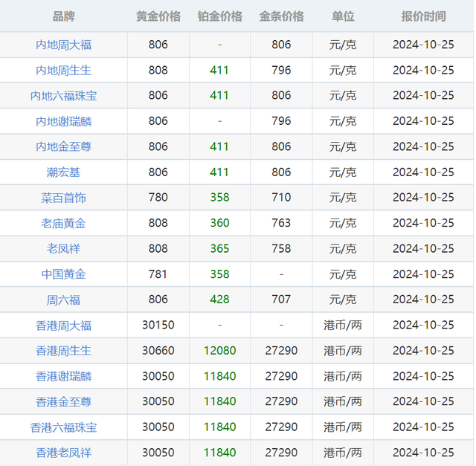Click the 报价时间 column header

tap(423, 16)
